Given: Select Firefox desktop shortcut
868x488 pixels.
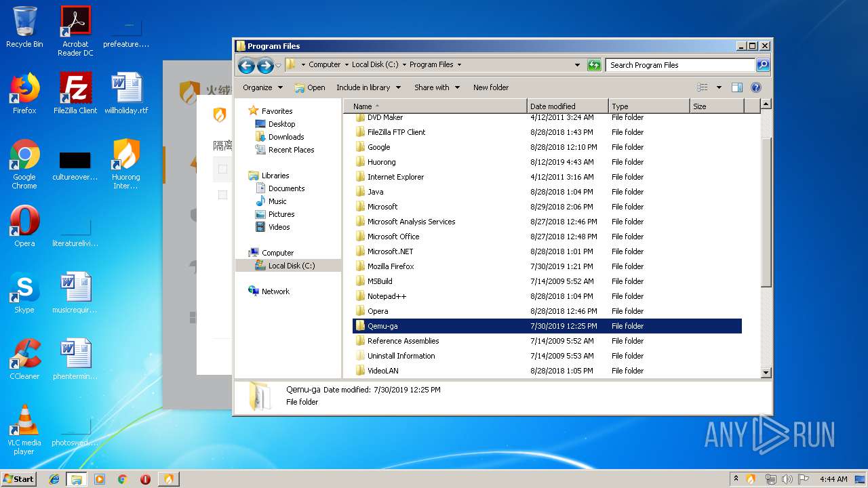Looking at the screenshot, I should (24, 94).
